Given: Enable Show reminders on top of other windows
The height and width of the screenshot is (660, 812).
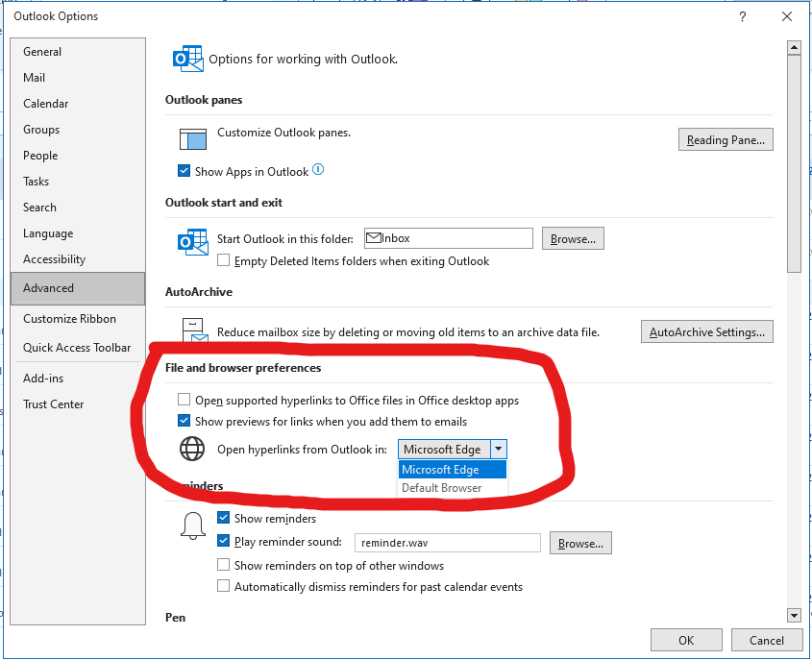Looking at the screenshot, I should [223, 565].
